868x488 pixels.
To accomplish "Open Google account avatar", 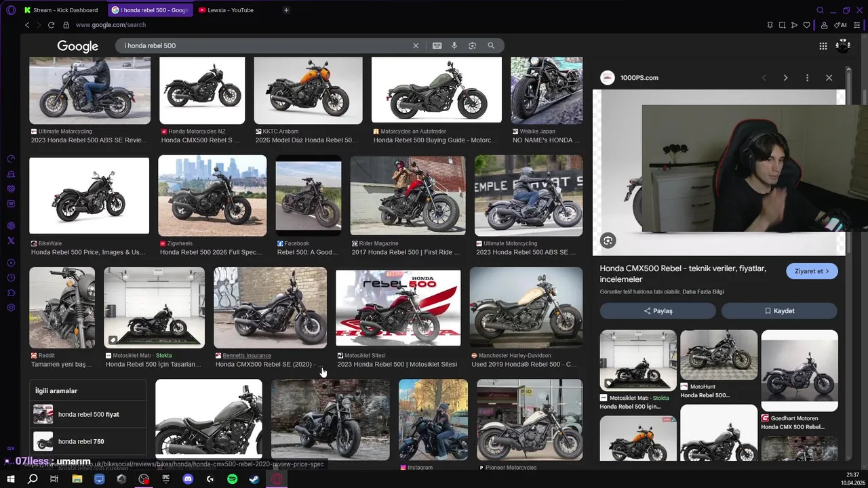I will pos(843,45).
